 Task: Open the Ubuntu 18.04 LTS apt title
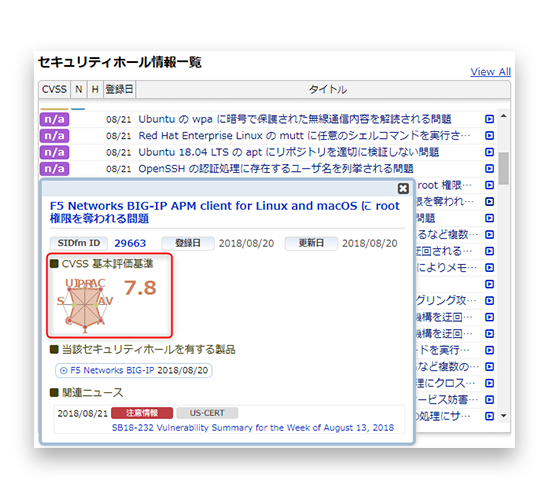point(288,152)
